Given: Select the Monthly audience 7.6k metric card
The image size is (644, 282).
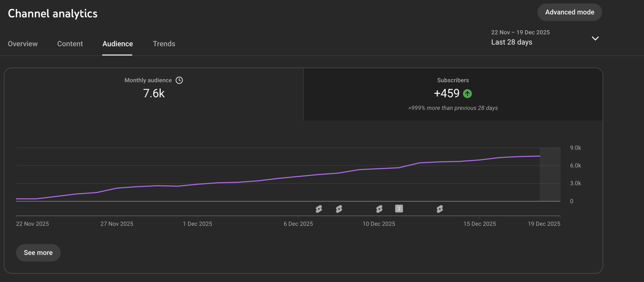Looking at the screenshot, I should 154,94.
